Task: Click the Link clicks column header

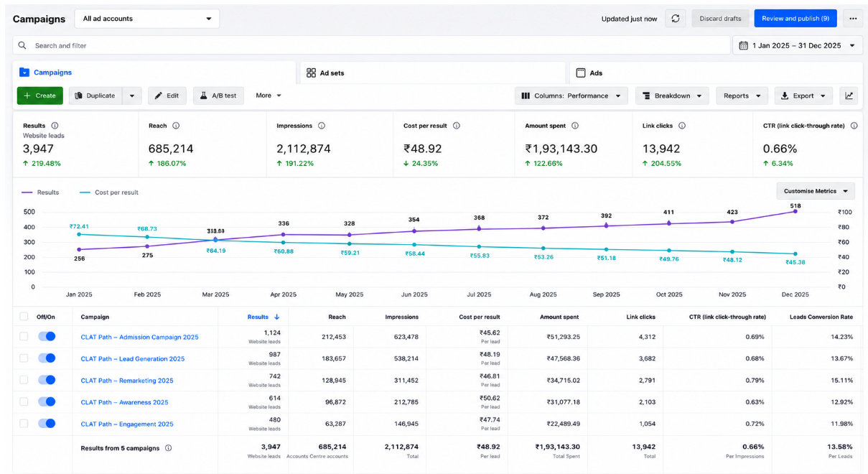Action: click(641, 317)
